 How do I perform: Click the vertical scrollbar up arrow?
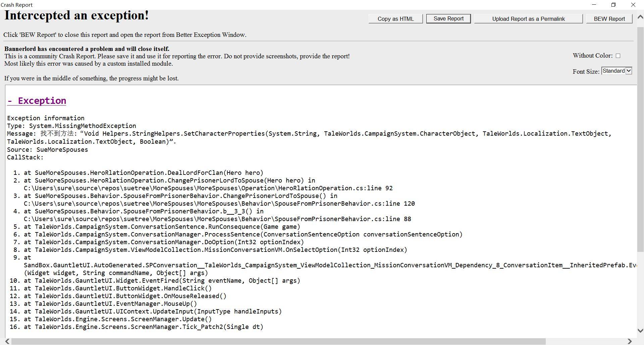(640, 17)
